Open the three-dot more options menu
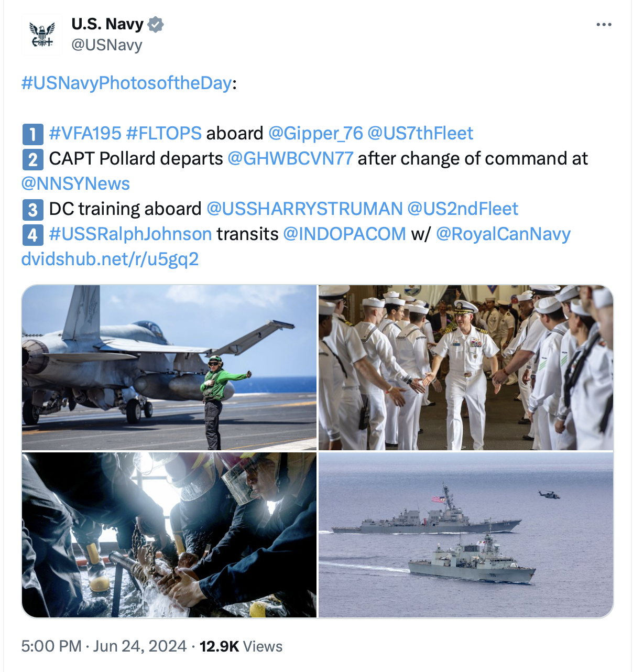The width and height of the screenshot is (633, 672). pos(604,25)
